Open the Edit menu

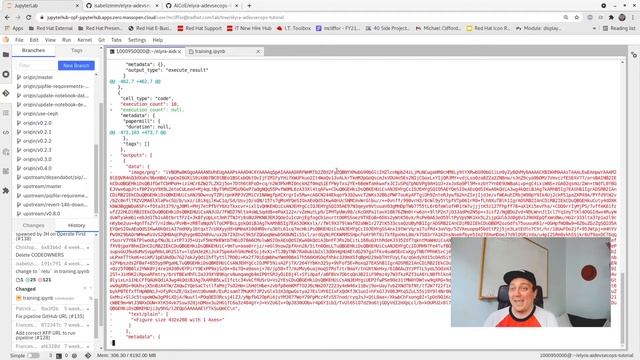coord(34,40)
